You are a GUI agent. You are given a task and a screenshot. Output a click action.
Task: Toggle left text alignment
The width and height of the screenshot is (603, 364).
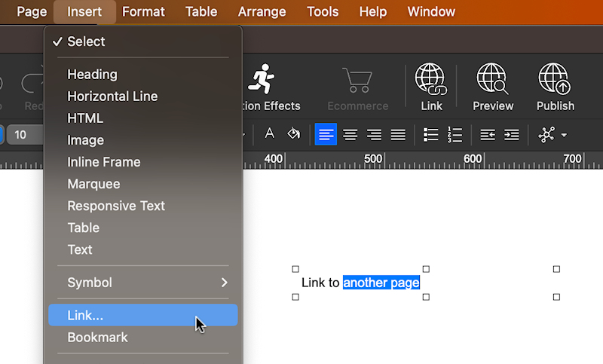pyautogui.click(x=326, y=134)
